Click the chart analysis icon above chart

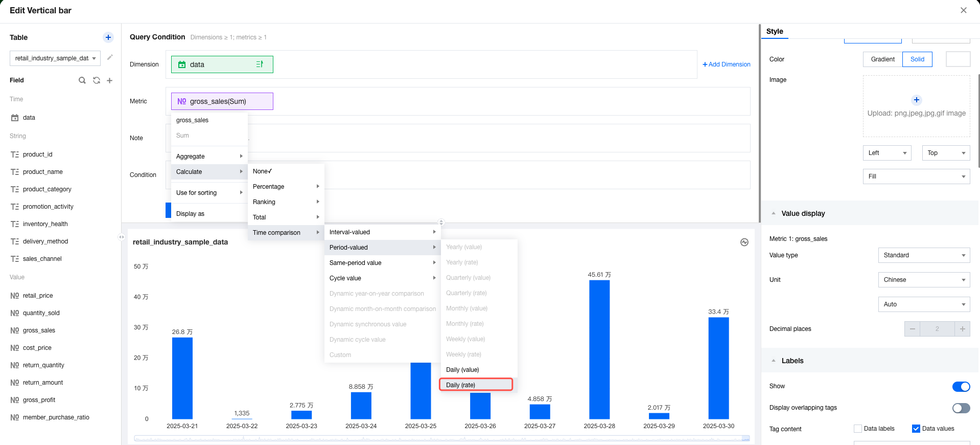point(744,242)
